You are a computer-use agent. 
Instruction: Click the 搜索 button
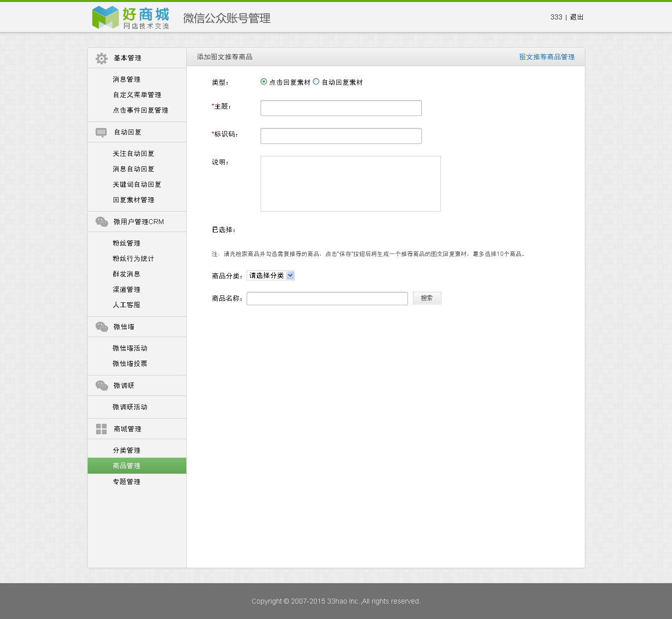[427, 298]
